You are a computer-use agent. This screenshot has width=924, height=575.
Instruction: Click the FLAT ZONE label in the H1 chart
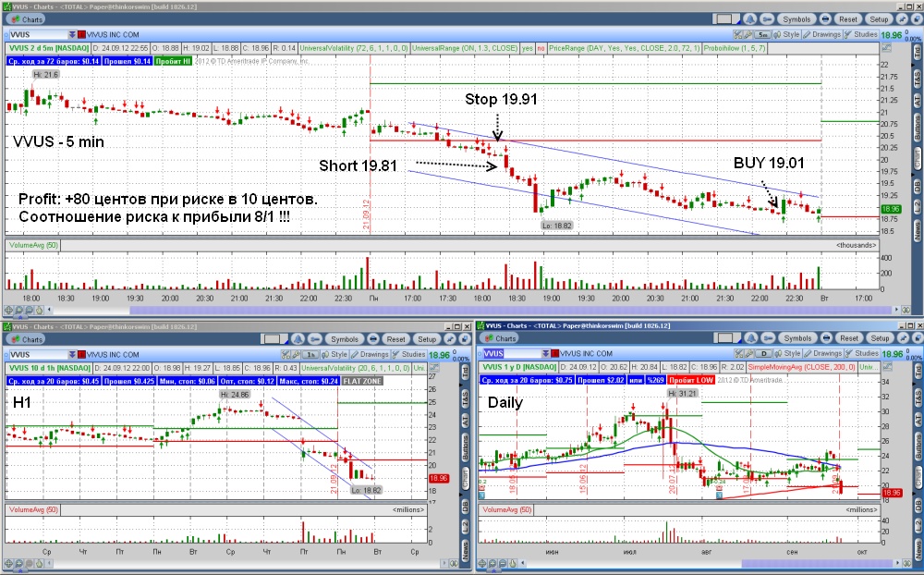click(x=362, y=381)
